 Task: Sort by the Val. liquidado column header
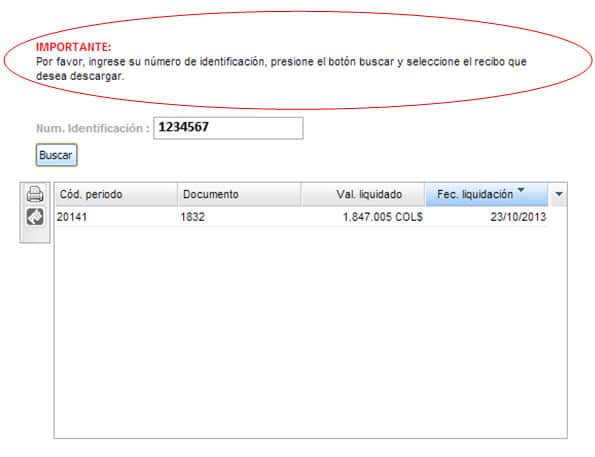click(363, 194)
